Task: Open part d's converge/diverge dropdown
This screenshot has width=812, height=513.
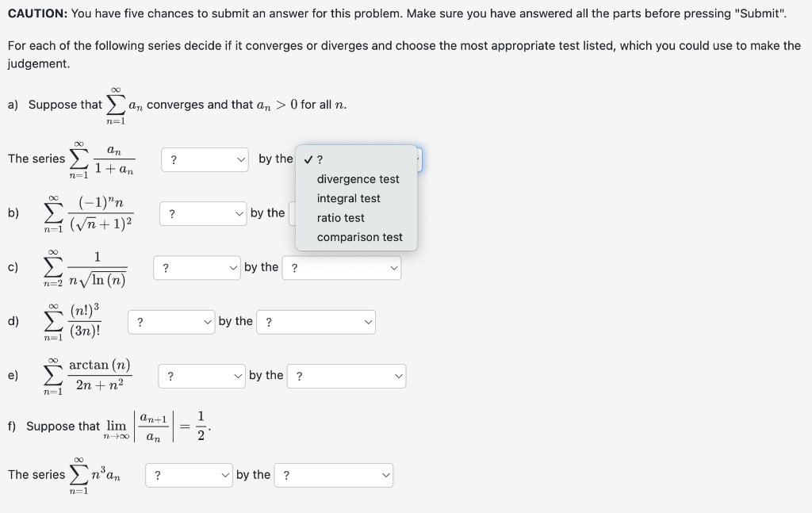Action: click(171, 321)
